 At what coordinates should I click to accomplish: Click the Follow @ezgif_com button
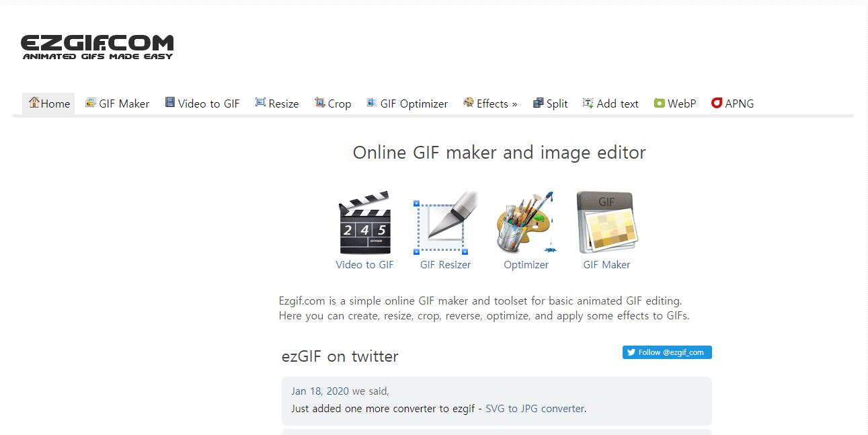point(666,352)
